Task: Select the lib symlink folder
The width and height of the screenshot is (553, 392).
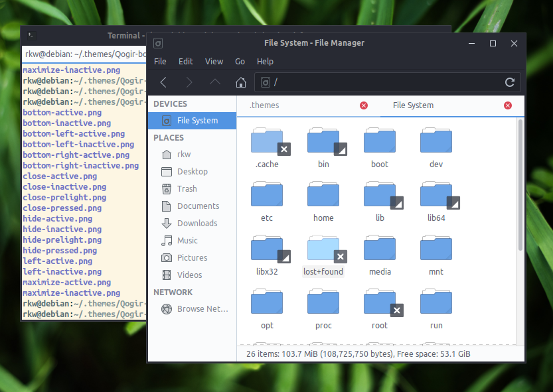Action: (380, 202)
